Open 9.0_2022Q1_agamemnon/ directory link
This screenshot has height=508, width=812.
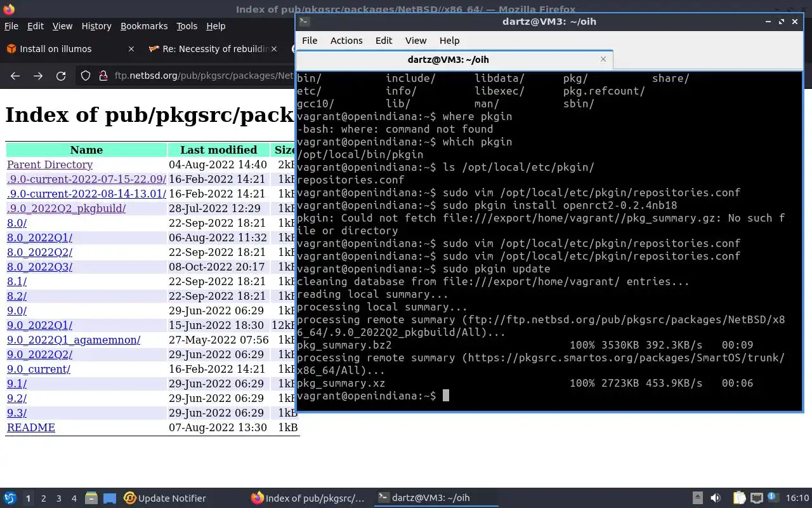pyautogui.click(x=74, y=340)
